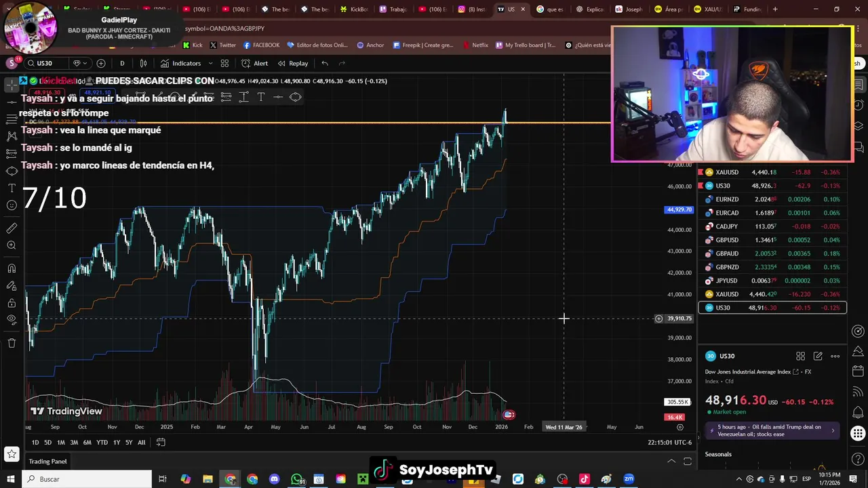868x488 pixels.
Task: Set chart range to 1Y
Action: click(117, 443)
